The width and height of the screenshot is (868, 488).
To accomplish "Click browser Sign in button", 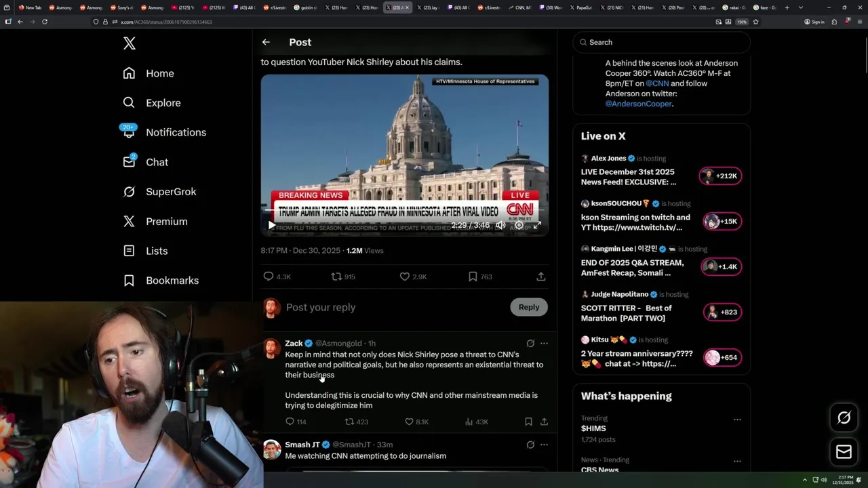I will (814, 22).
